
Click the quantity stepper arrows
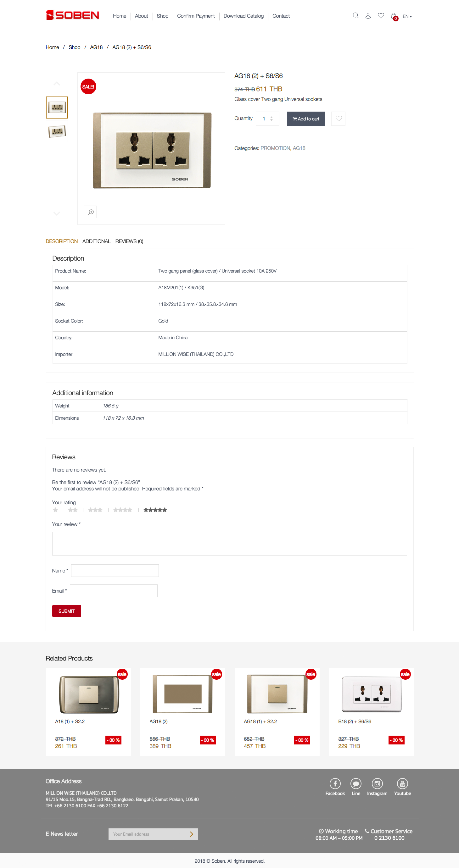click(271, 119)
